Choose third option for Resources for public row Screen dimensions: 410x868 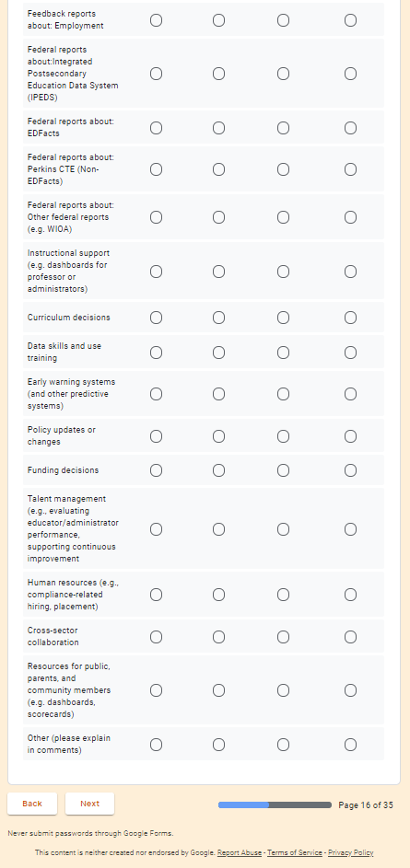(283, 690)
